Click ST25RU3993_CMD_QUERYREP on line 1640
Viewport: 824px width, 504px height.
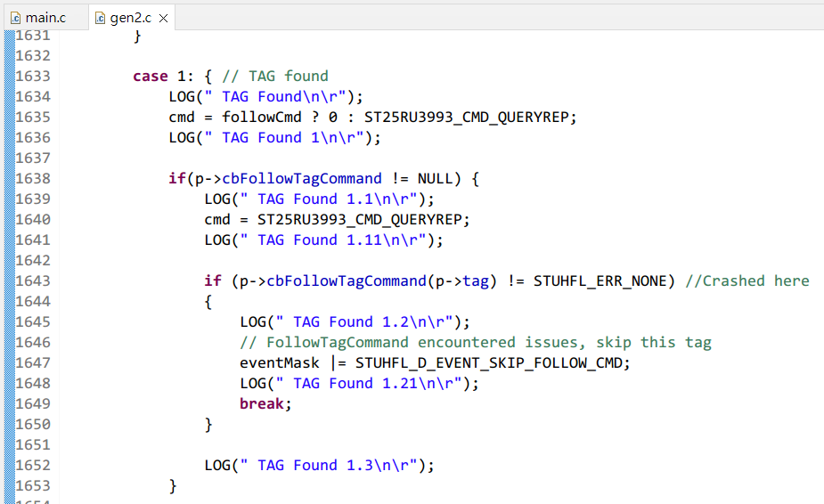[x=360, y=220]
